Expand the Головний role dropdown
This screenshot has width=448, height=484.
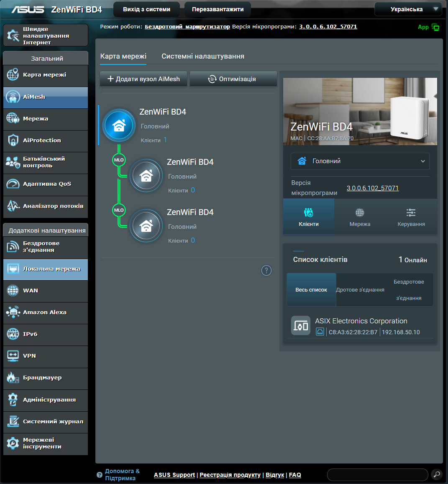[x=360, y=161]
